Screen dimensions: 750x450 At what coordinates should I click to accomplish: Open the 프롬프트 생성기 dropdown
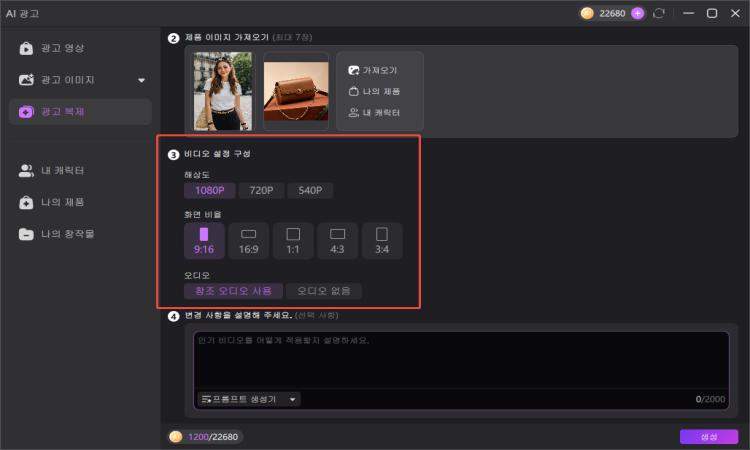tap(249, 399)
